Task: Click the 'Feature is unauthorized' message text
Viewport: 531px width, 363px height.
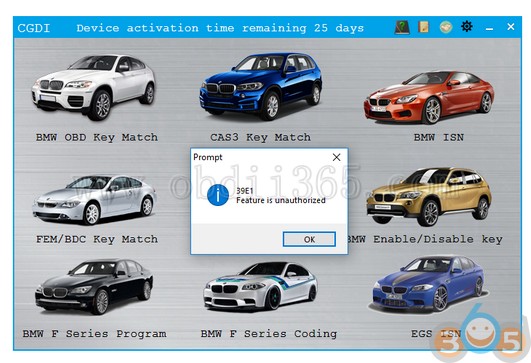Action: (281, 200)
